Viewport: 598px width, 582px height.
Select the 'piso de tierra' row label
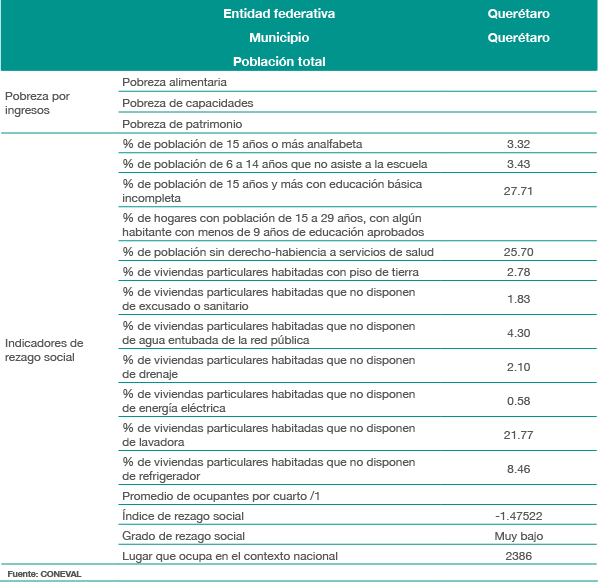point(270,272)
